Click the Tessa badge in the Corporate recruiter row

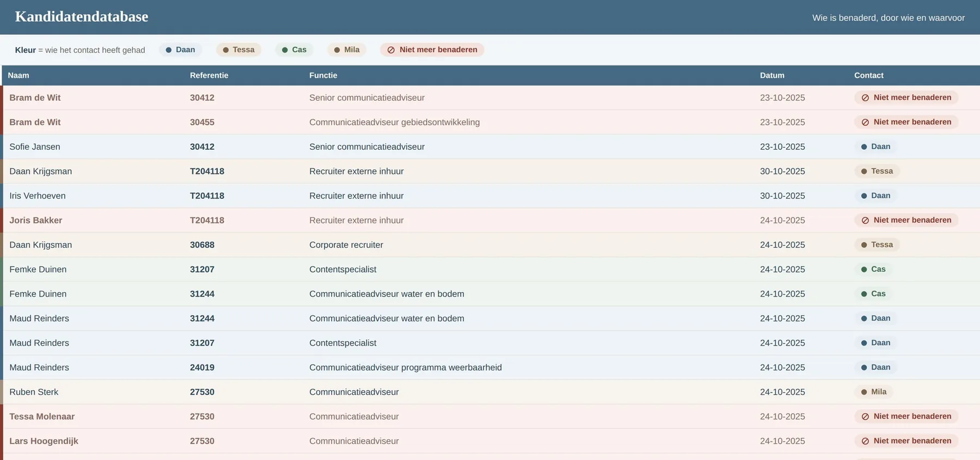pos(877,245)
